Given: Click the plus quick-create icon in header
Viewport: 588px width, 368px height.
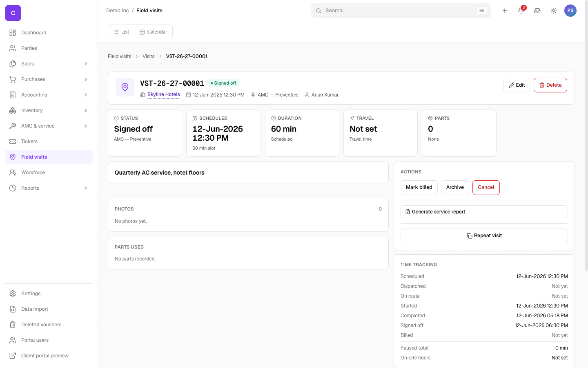Looking at the screenshot, I should coord(505,11).
